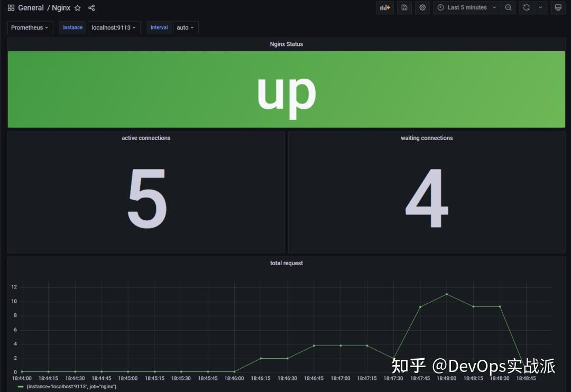Click the 18:46:00 time axis label
571x392 pixels.
pyautogui.click(x=234, y=379)
